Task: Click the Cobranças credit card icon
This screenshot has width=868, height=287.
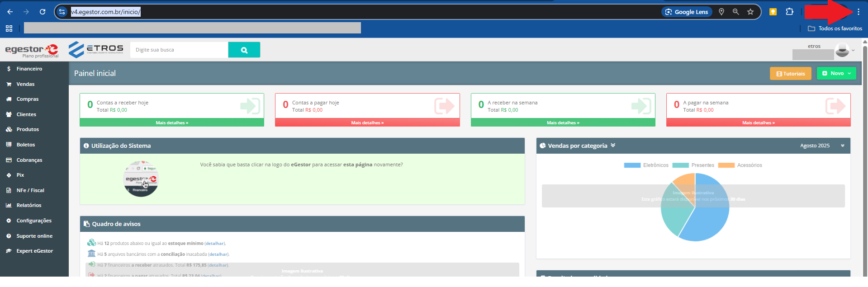Action: (x=9, y=160)
